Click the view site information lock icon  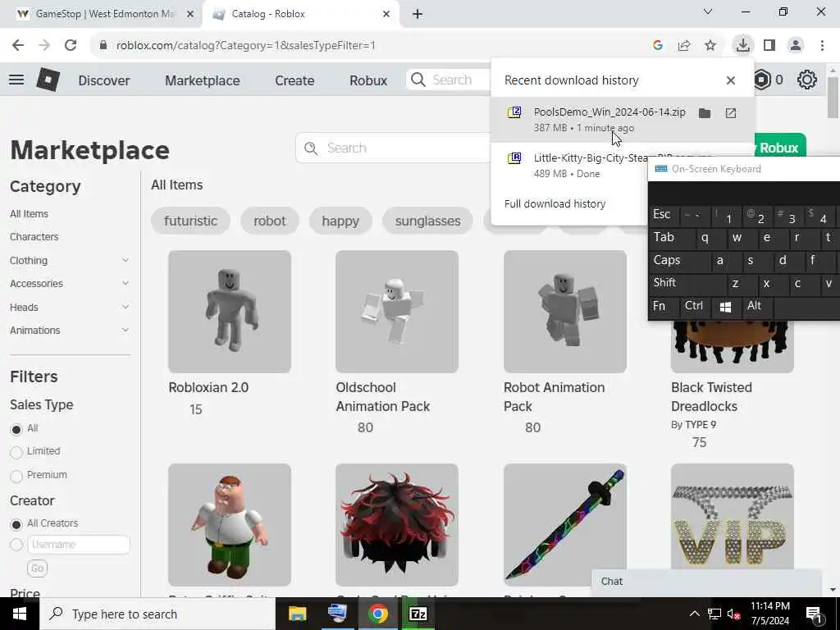click(x=103, y=46)
